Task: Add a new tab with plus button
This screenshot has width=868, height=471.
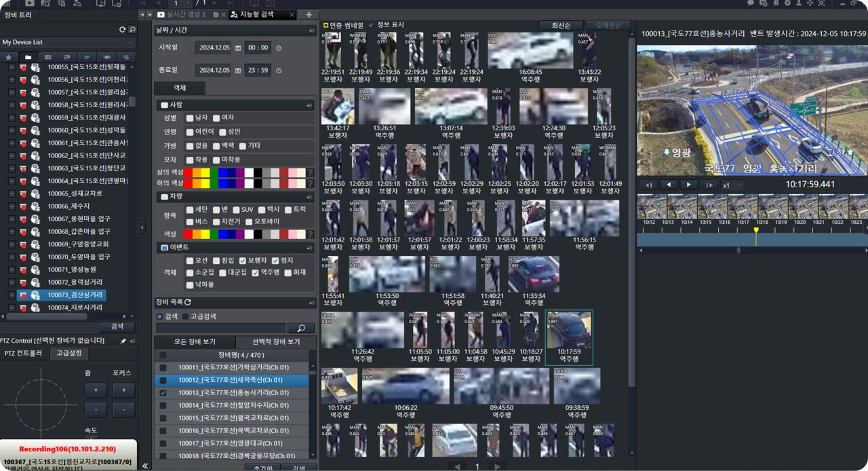Action: click(309, 14)
